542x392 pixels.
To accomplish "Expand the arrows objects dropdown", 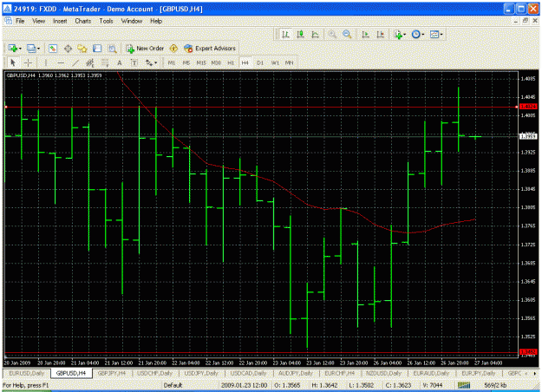I will click(156, 62).
